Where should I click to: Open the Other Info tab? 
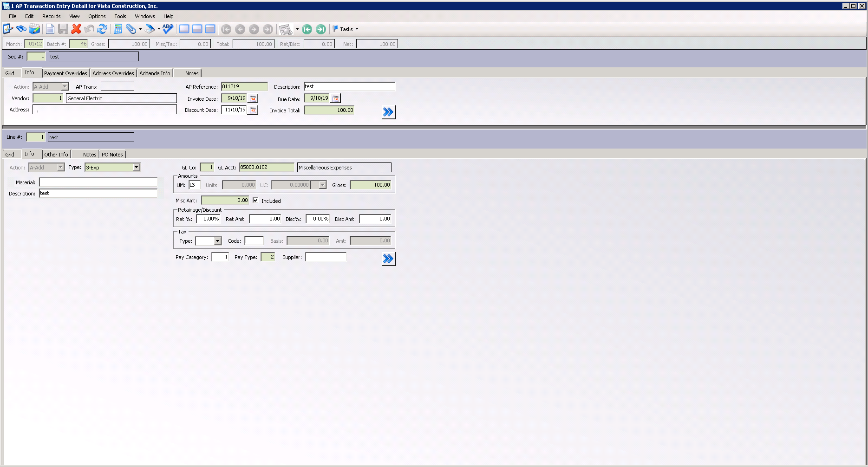[x=56, y=155]
